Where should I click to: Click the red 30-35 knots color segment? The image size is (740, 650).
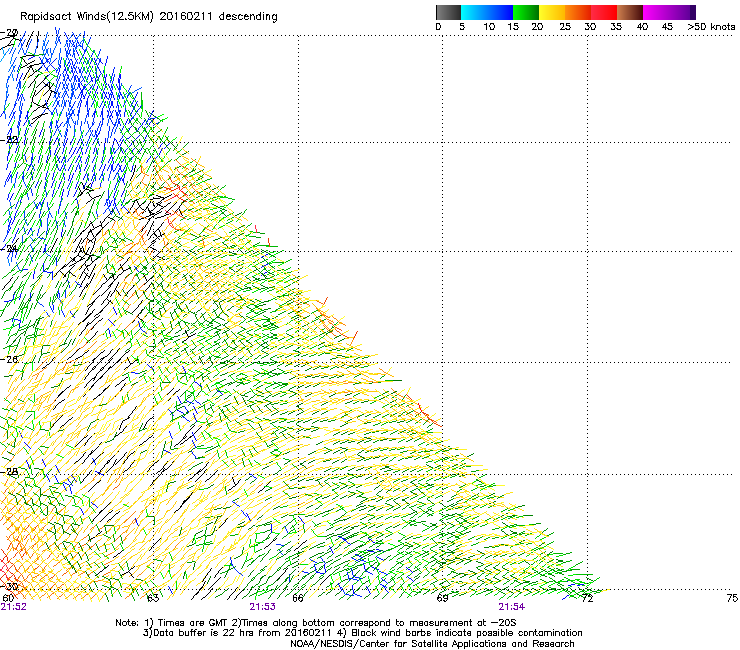(x=604, y=12)
